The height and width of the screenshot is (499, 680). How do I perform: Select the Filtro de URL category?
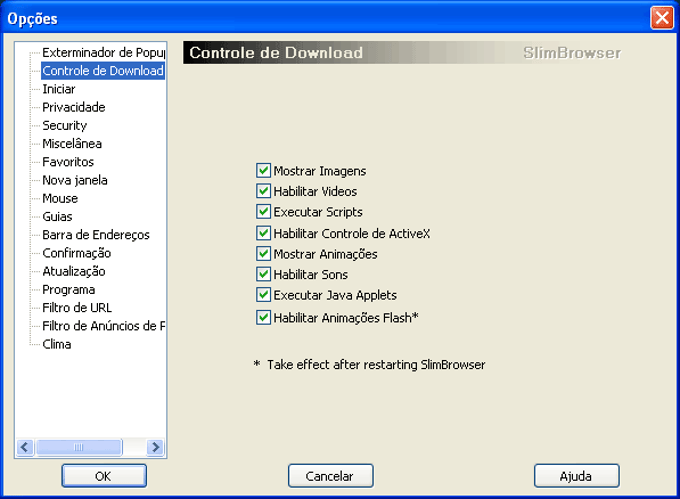tap(77, 308)
